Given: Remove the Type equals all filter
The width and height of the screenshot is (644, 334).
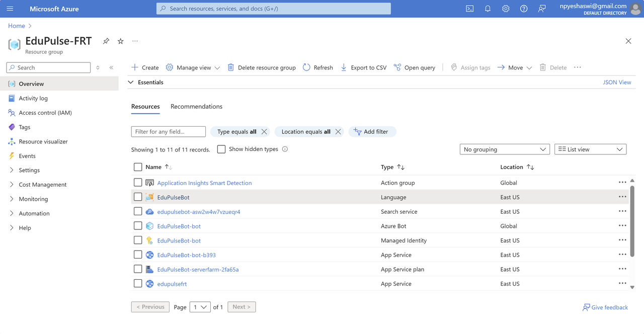Looking at the screenshot, I should tap(264, 132).
